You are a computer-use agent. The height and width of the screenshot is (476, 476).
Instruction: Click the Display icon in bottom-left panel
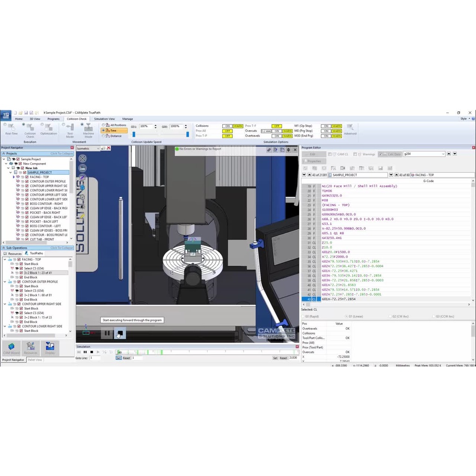click(x=50, y=348)
